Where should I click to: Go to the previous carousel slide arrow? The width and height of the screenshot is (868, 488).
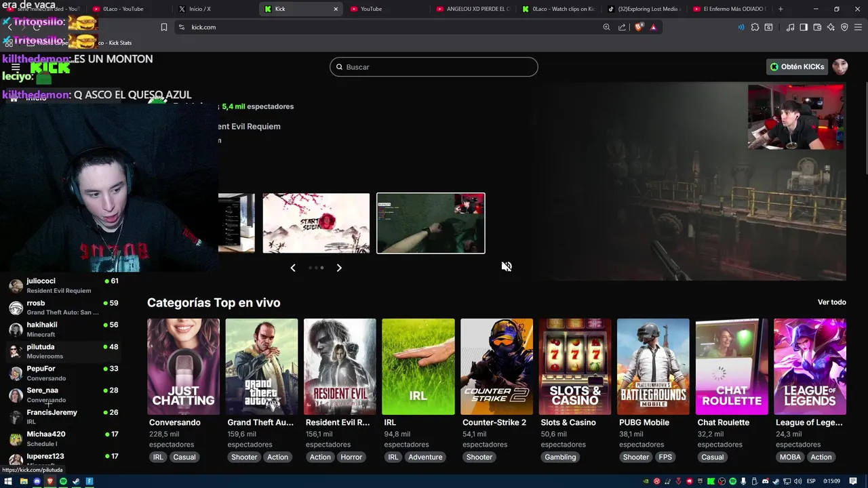(x=293, y=268)
